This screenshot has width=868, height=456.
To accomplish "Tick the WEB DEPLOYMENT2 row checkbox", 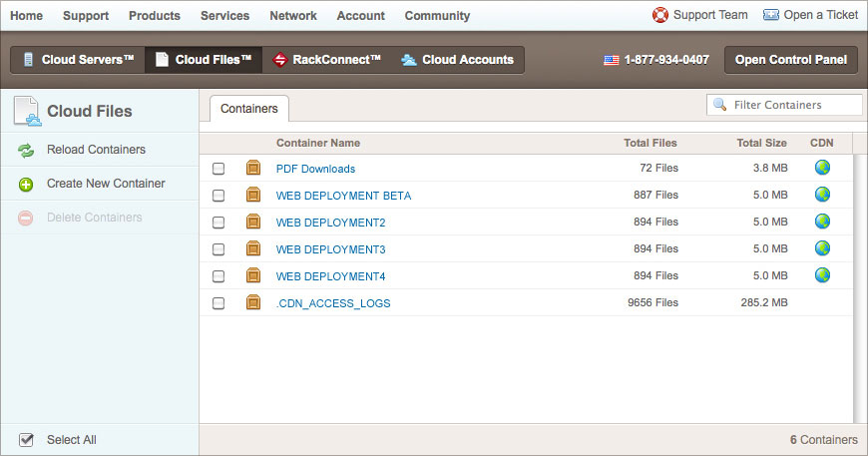I will point(218,222).
